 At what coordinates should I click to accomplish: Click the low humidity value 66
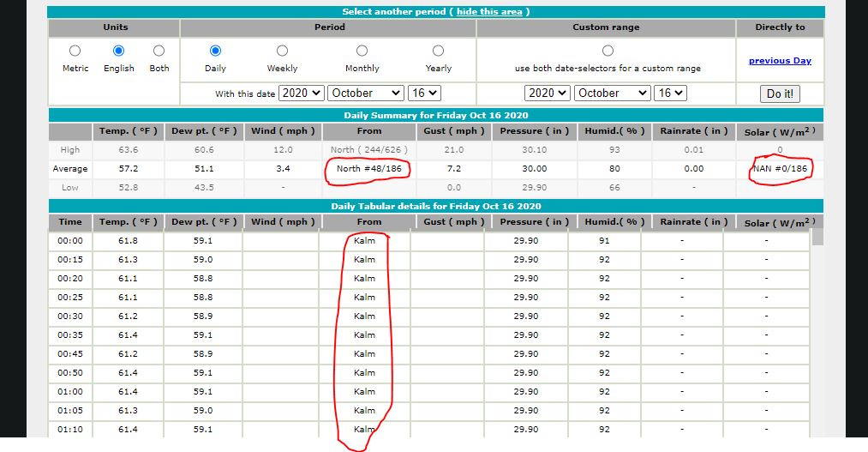click(614, 187)
